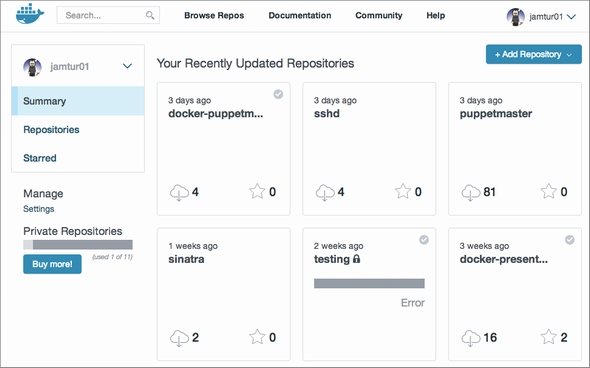Click the check badge on docker-present... card
The image size is (590, 368).
tap(570, 240)
